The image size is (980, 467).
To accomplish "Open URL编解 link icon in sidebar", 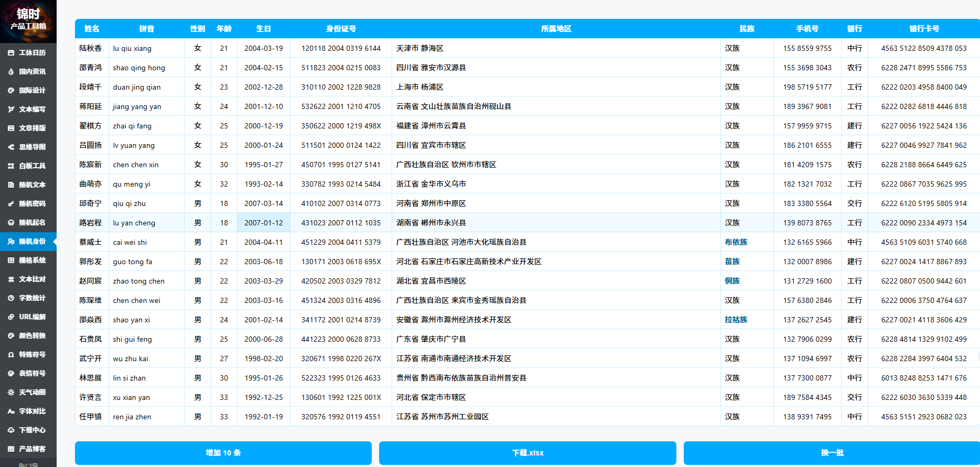I will 11,317.
